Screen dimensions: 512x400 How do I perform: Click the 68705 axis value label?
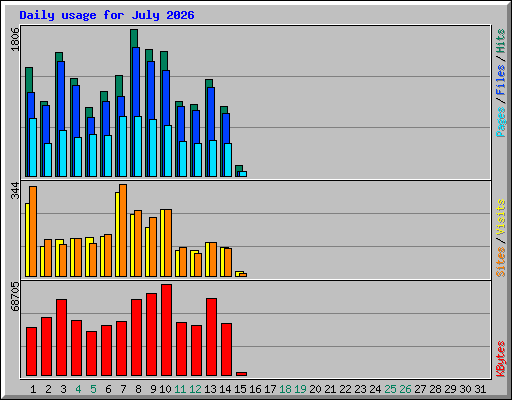15,296
